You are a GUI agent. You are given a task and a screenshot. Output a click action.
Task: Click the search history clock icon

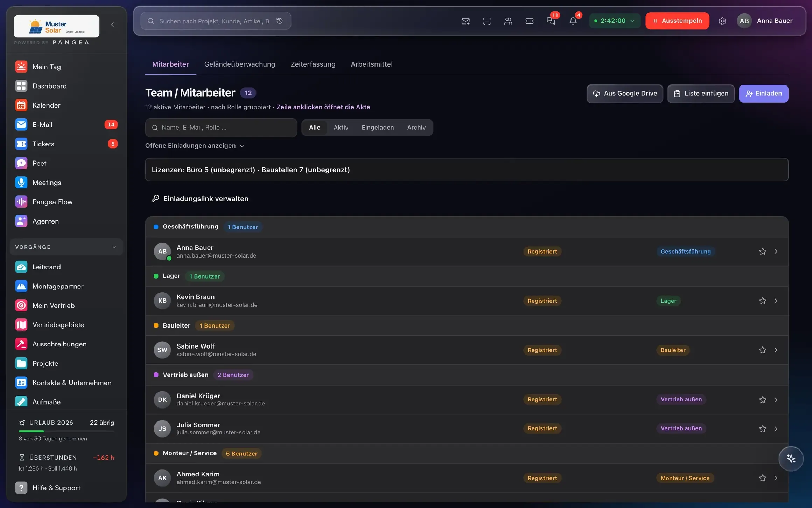[280, 21]
